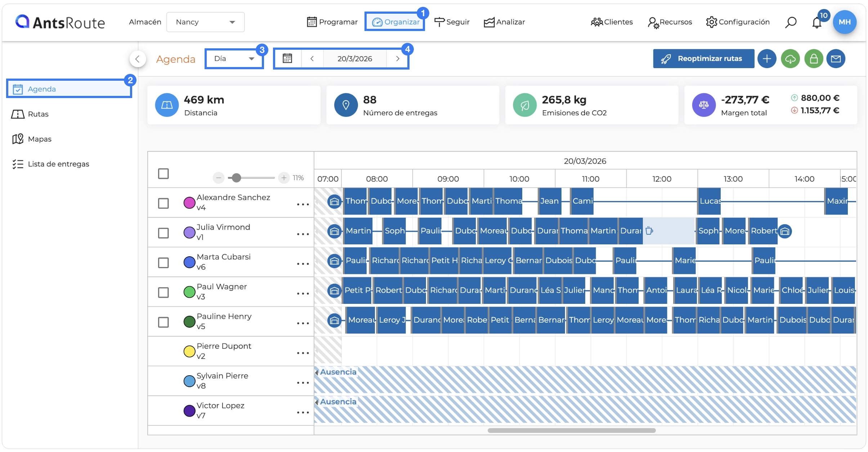
Task: Click the zoom slider handle
Action: point(236,178)
